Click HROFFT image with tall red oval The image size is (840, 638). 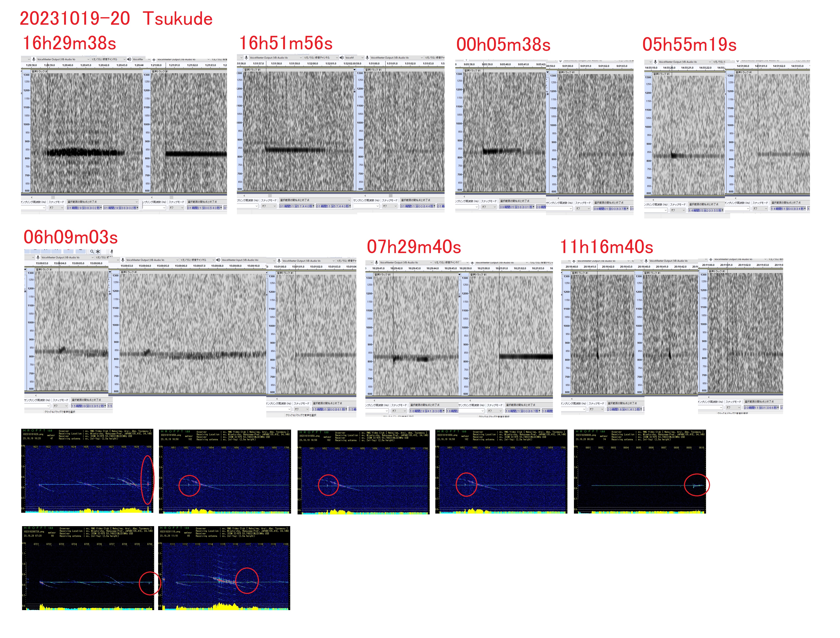coord(87,471)
